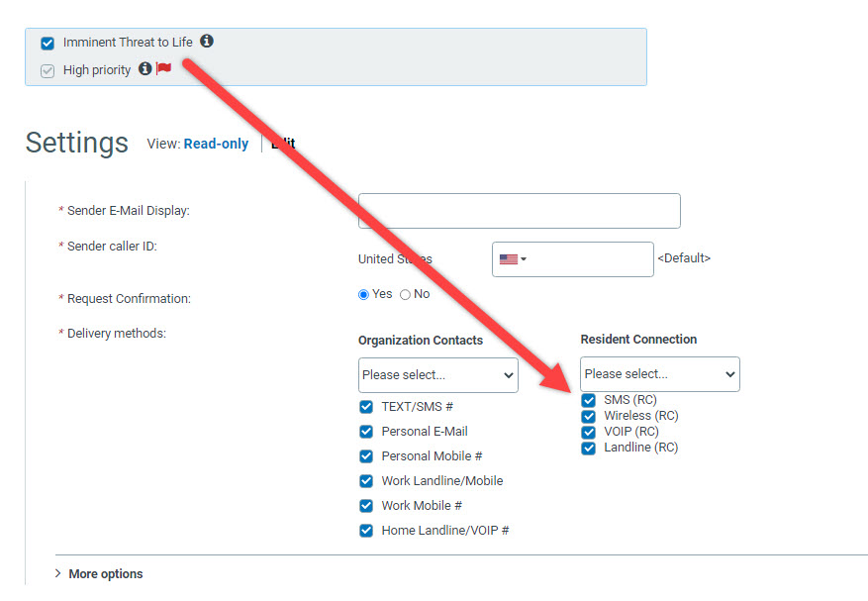Uncheck the Work Mobile # option
Screen dimensions: 868x601
pyautogui.click(x=366, y=505)
